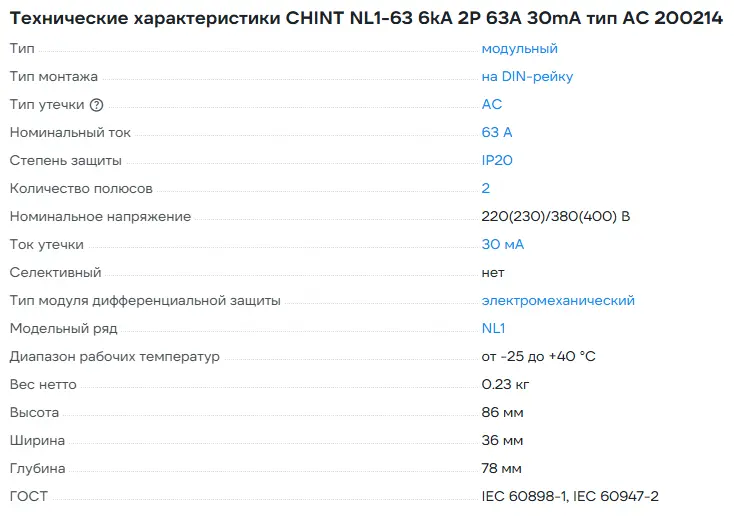Click the Номинальное напряжение row label
This screenshot has width=734, height=517.
coord(100,216)
